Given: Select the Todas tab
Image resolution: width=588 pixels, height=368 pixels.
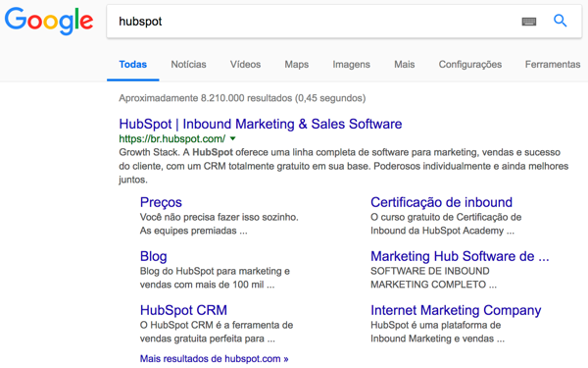Looking at the screenshot, I should (132, 64).
